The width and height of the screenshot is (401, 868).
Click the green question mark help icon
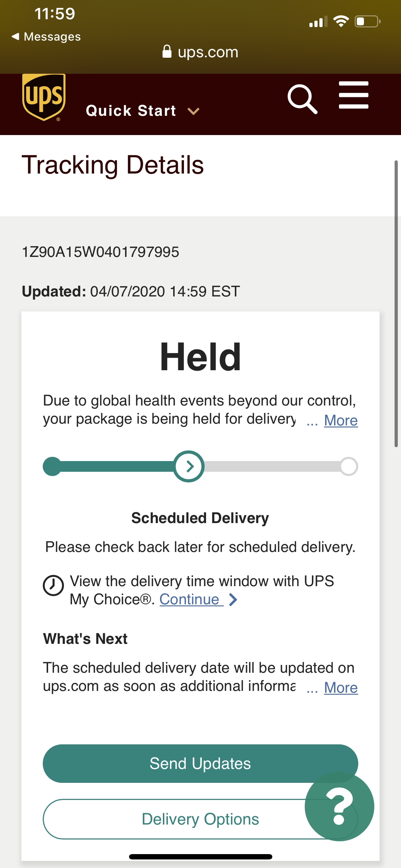(x=339, y=807)
